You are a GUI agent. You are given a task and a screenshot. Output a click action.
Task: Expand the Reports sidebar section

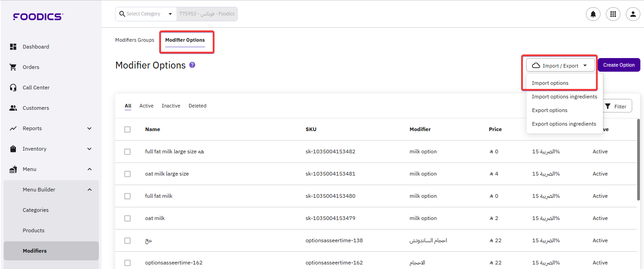(x=89, y=128)
